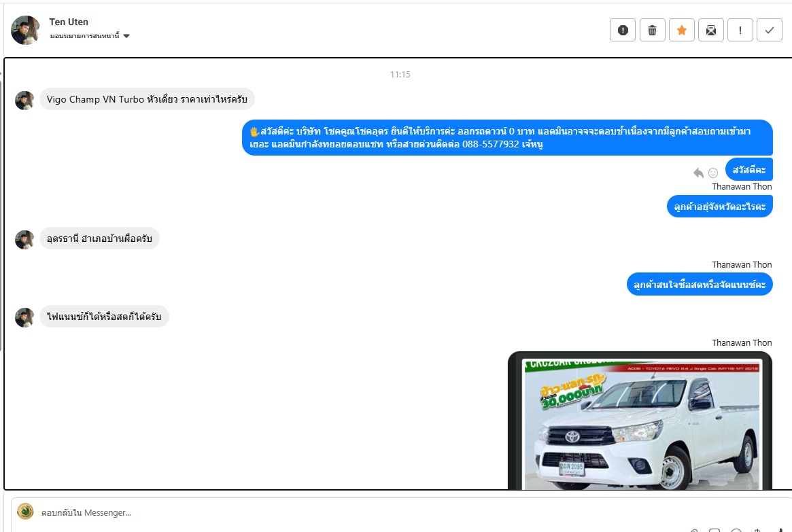The height and width of the screenshot is (532, 792).
Task: Flag conversation as priority with exclamation mark
Action: (740, 31)
